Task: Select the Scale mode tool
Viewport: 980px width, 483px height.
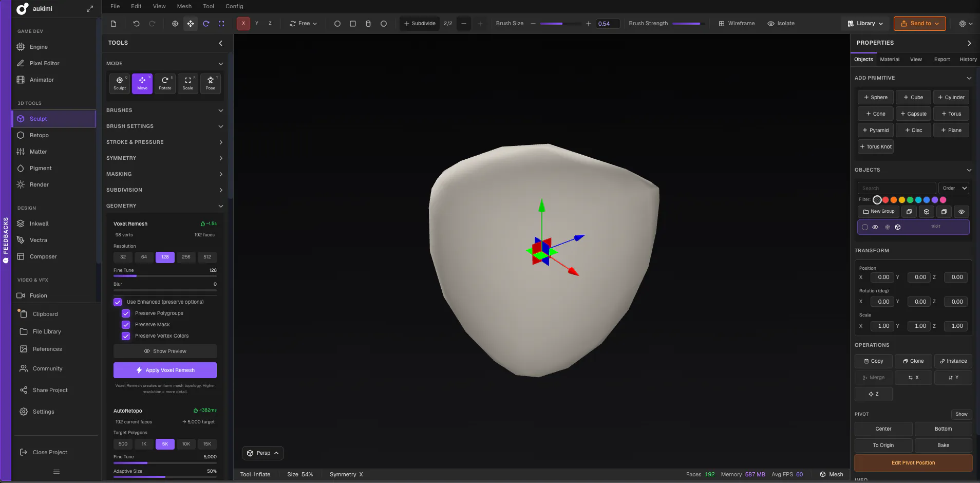Action: (188, 83)
